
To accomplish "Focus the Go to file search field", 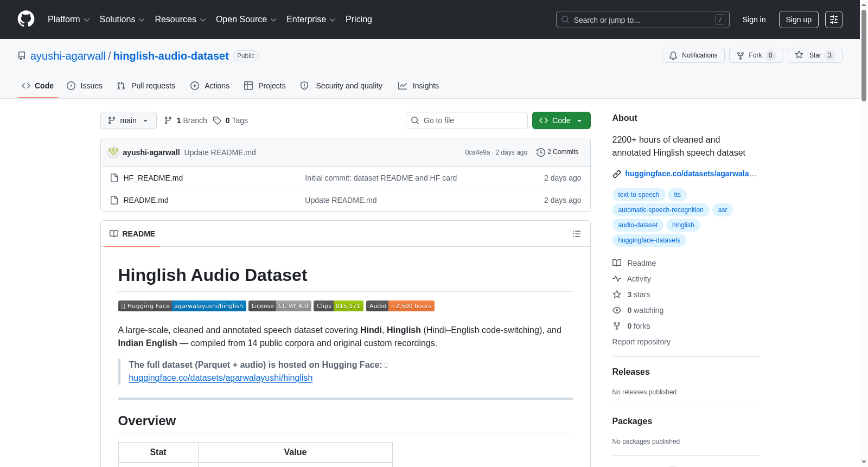I will [467, 120].
